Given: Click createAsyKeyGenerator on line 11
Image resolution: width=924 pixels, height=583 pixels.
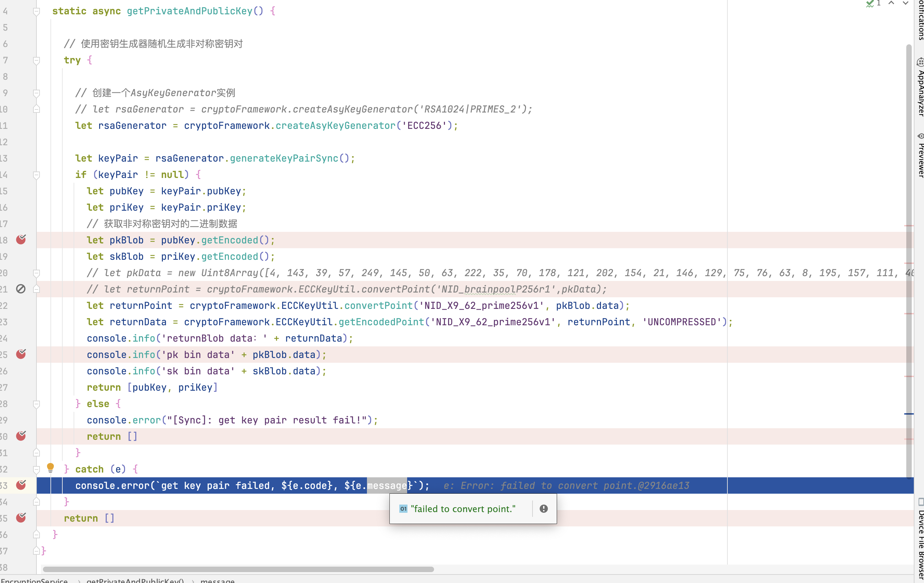Looking at the screenshot, I should point(336,125).
